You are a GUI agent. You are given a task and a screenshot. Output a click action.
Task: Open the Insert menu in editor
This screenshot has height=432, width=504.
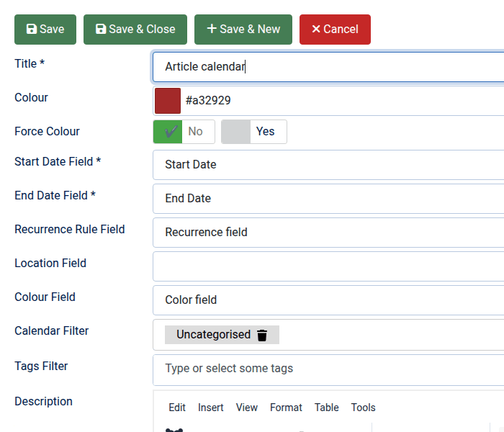tap(211, 408)
